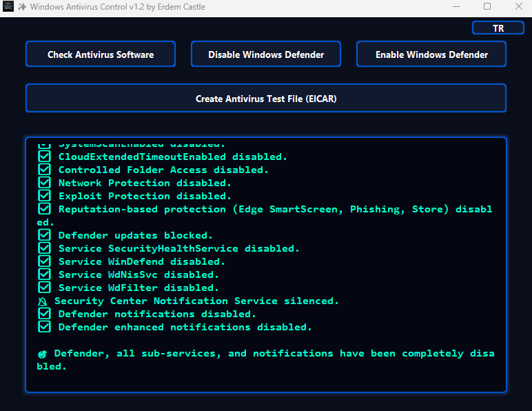Image resolution: width=532 pixels, height=411 pixels.
Task: Click Disable Windows Defender button
Action: (x=266, y=54)
